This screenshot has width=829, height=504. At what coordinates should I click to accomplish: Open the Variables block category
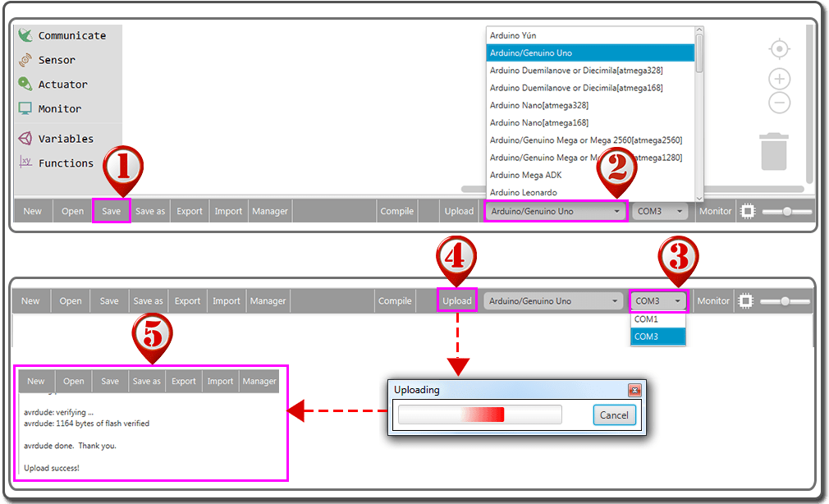[56, 139]
